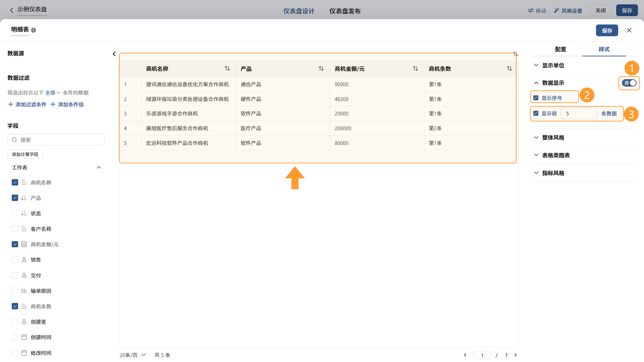Click the calendar icon beside 修改时间 field

[x=24, y=353]
